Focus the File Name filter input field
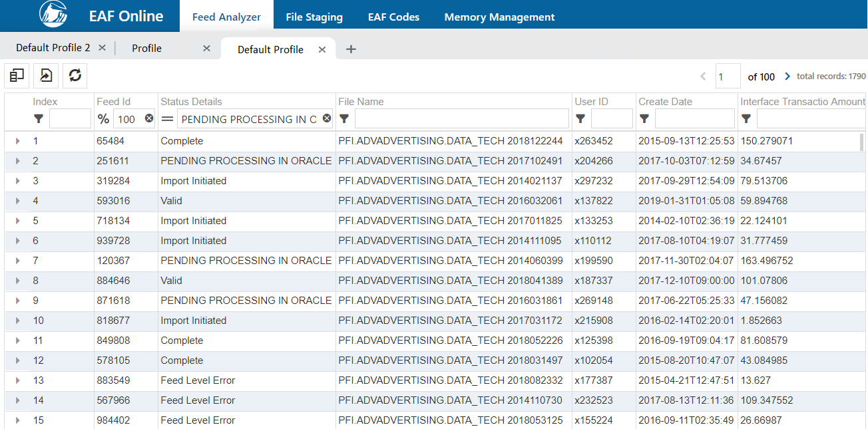This screenshot has height=429, width=868. [462, 119]
